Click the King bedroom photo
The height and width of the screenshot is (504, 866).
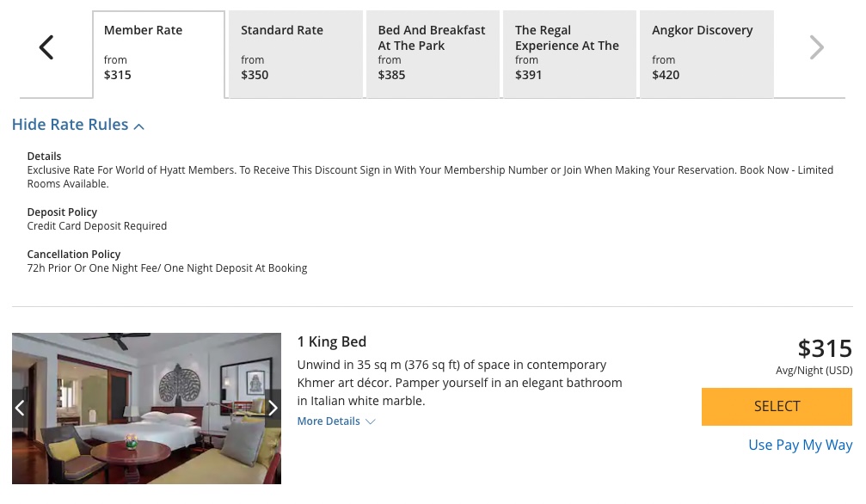(146, 409)
